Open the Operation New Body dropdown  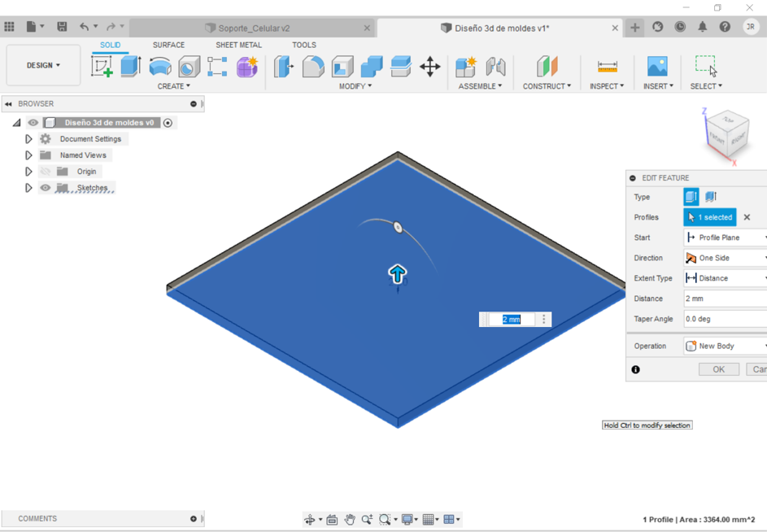[x=725, y=346]
